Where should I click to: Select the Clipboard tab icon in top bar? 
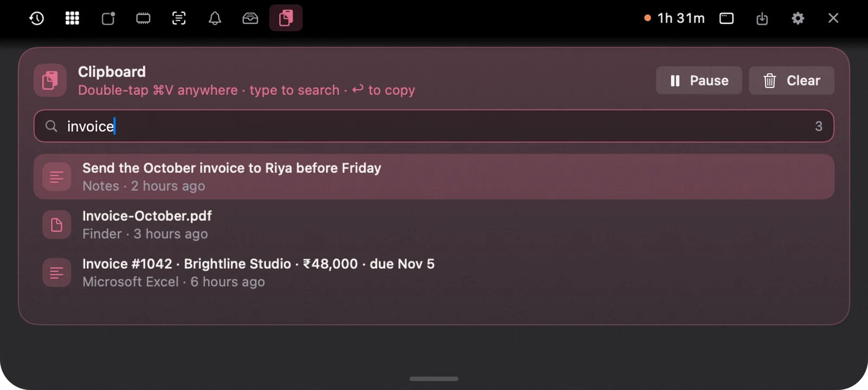(x=286, y=18)
